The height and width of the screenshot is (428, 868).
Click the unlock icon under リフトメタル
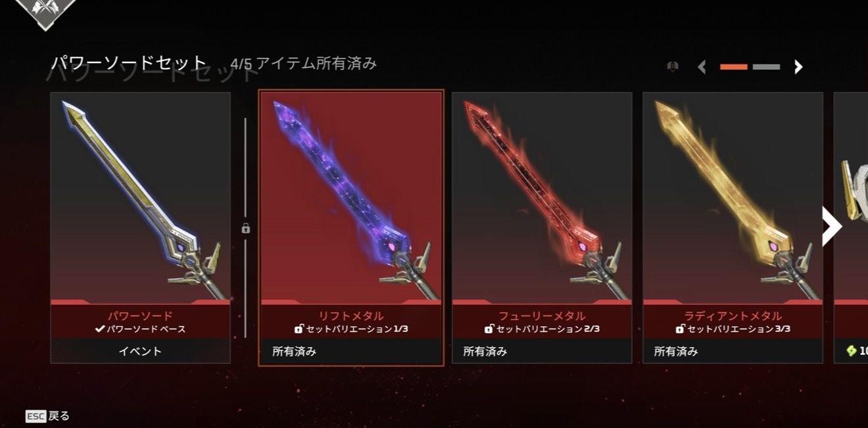click(x=299, y=329)
